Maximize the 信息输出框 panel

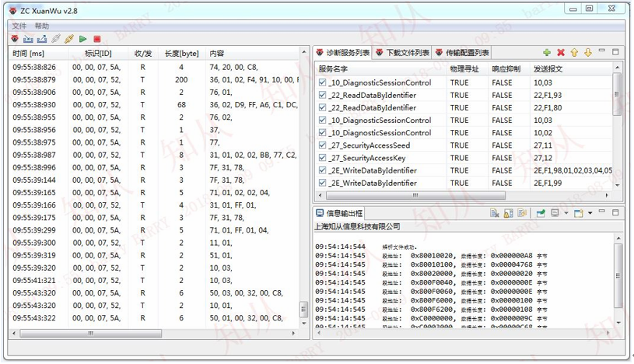click(615, 212)
